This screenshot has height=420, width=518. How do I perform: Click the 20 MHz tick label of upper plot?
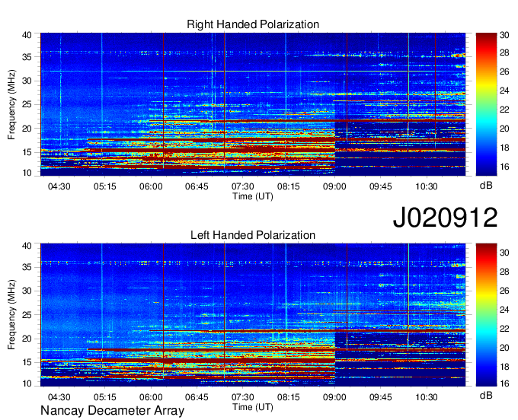coord(27,129)
